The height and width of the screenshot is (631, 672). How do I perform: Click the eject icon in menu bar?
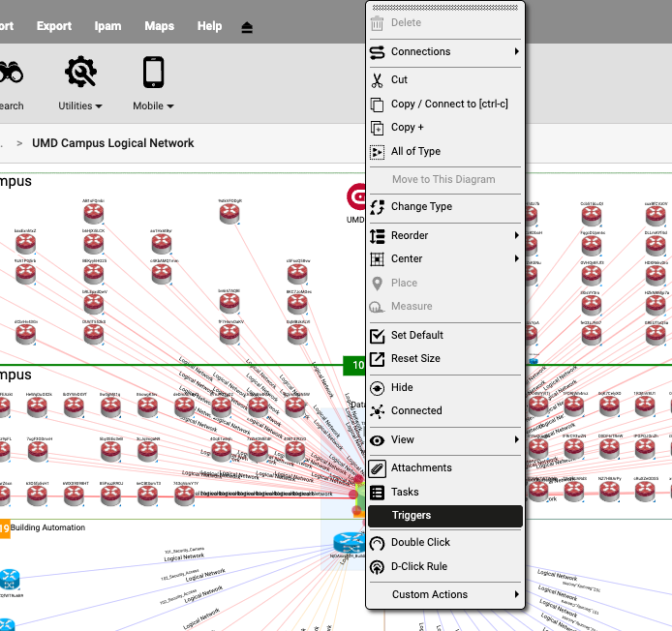[x=247, y=27]
